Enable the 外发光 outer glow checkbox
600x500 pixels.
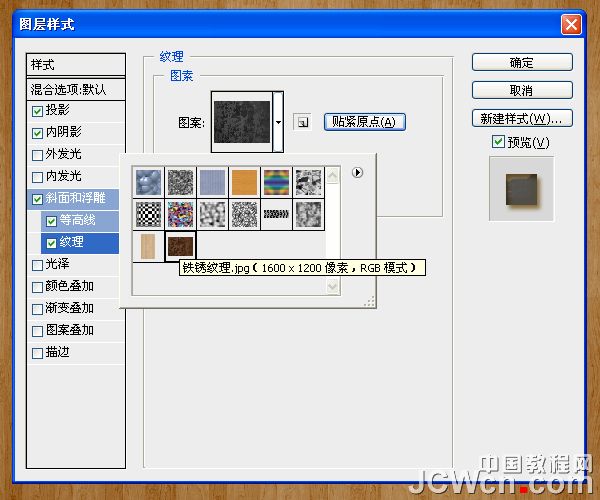pyautogui.click(x=38, y=155)
